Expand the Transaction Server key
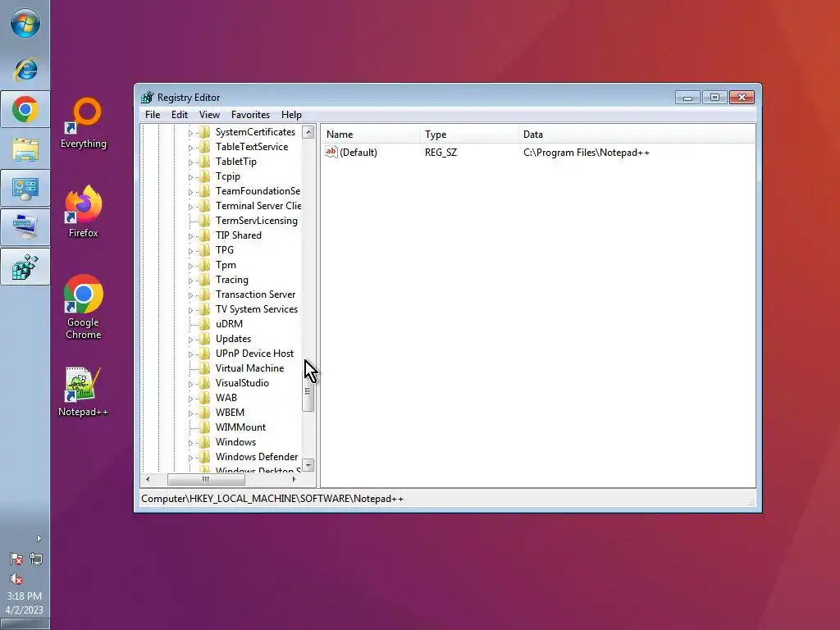This screenshot has height=630, width=840. (190, 295)
